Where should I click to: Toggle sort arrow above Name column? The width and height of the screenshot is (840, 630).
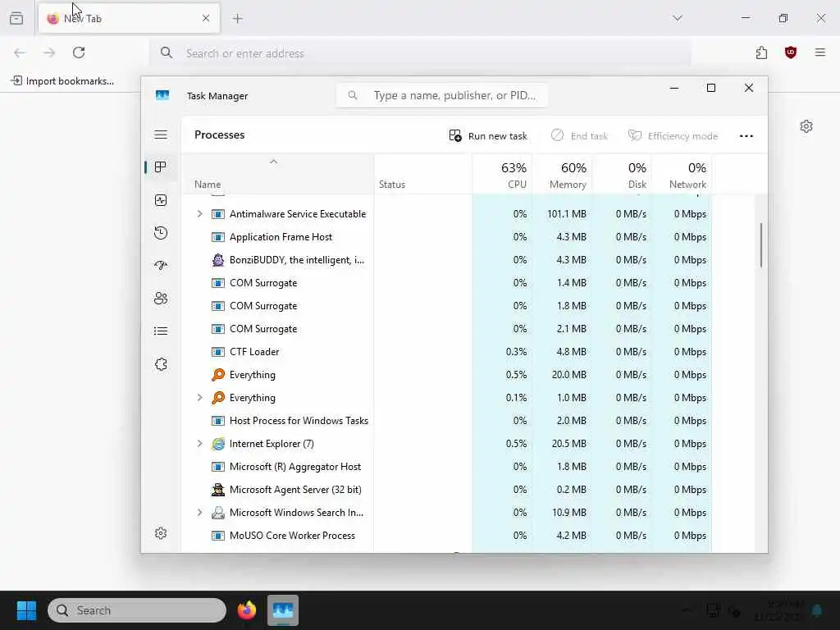pyautogui.click(x=273, y=162)
